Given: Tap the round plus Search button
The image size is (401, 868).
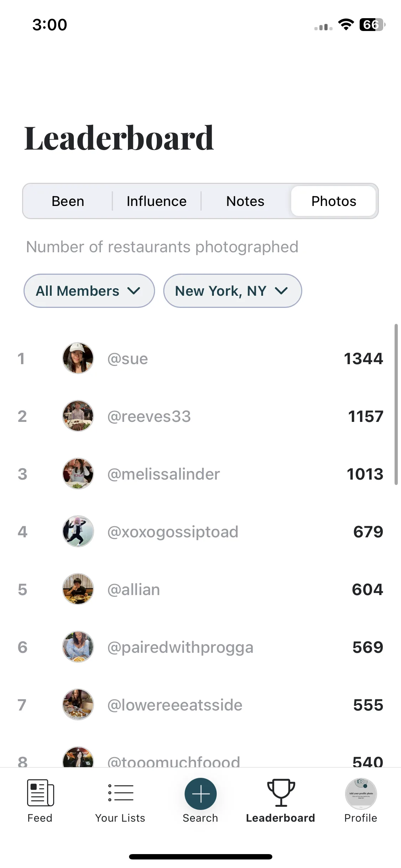Looking at the screenshot, I should coord(200,794).
